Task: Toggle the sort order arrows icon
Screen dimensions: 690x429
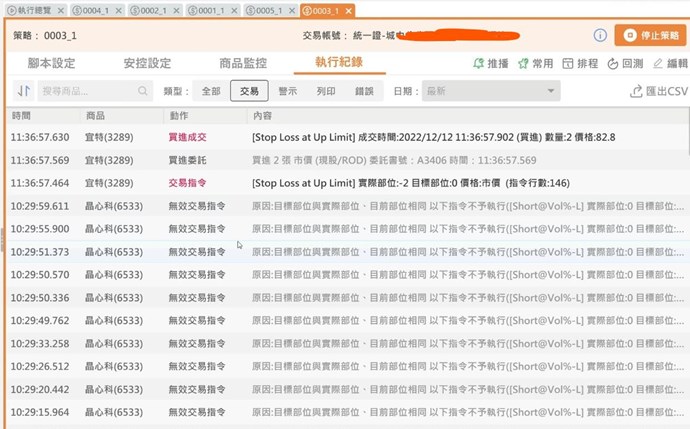Action: coord(22,91)
